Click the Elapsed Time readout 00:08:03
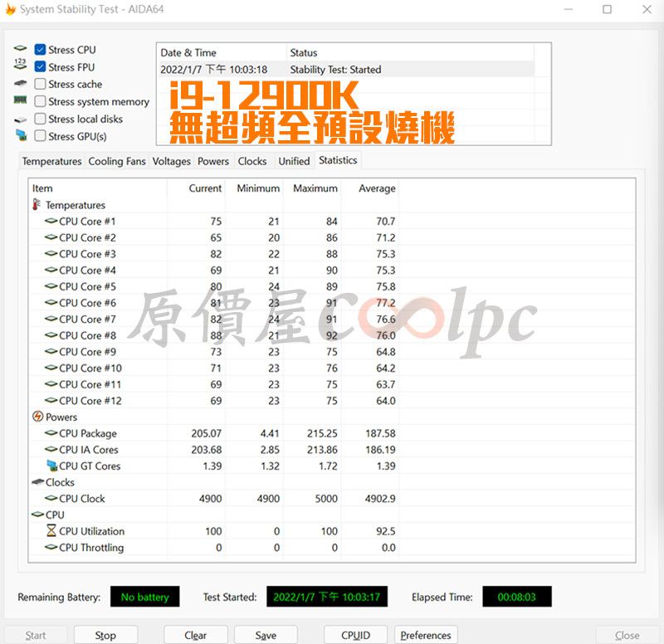664x644 pixels. (516, 597)
